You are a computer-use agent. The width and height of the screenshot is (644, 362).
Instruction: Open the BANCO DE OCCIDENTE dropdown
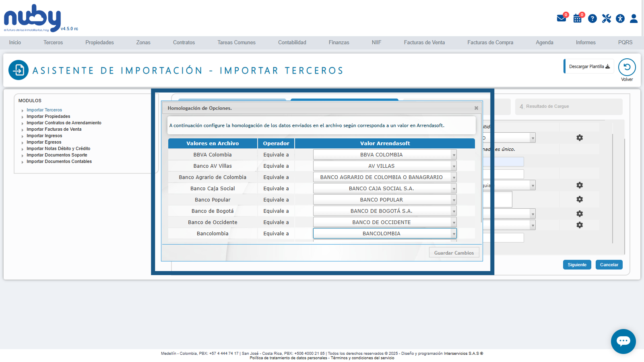pyautogui.click(x=385, y=222)
